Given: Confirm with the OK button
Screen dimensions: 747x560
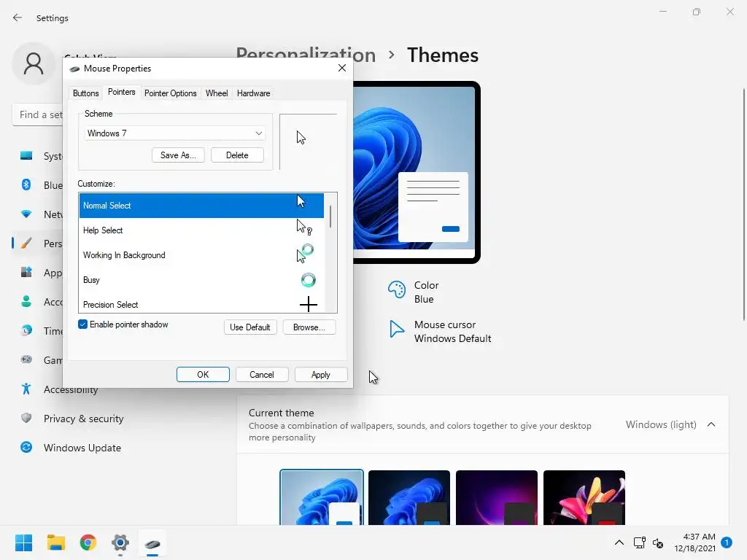Looking at the screenshot, I should 203,375.
